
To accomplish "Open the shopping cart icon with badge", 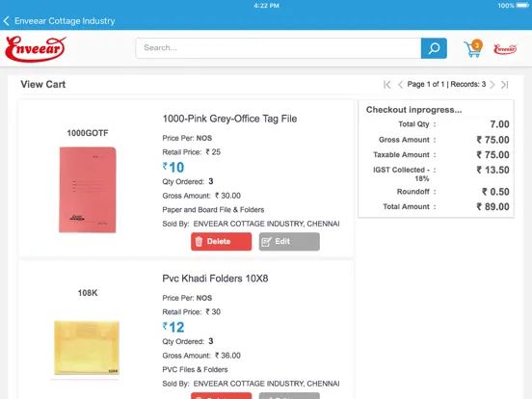I will coord(473,48).
